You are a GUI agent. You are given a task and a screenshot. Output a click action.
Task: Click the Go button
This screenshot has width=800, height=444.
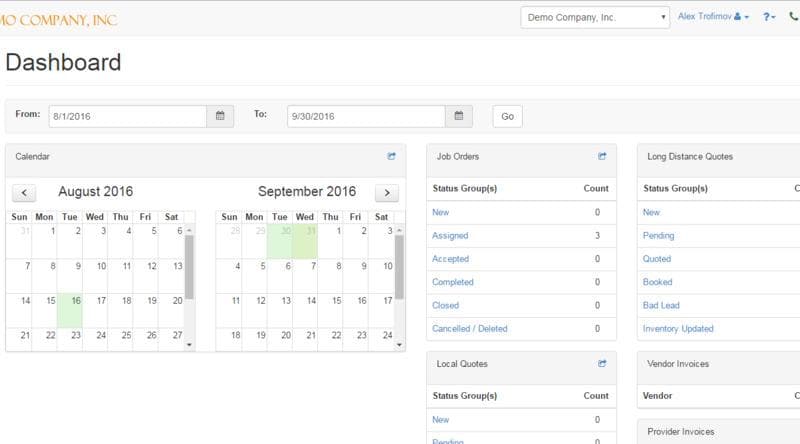coord(507,117)
